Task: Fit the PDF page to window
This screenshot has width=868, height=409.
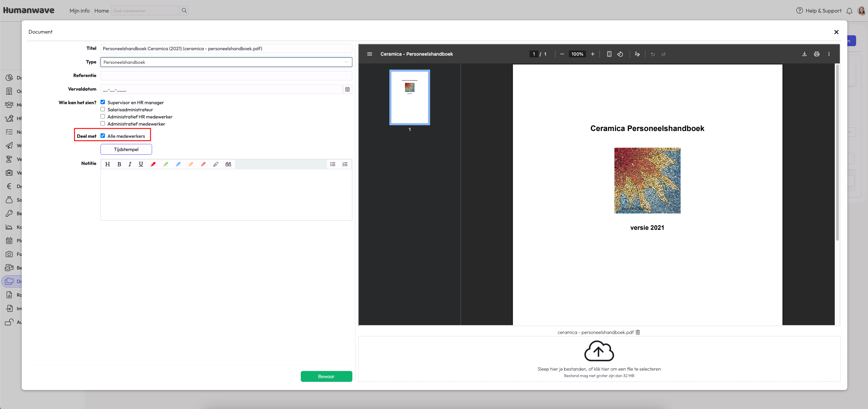Action: click(609, 54)
